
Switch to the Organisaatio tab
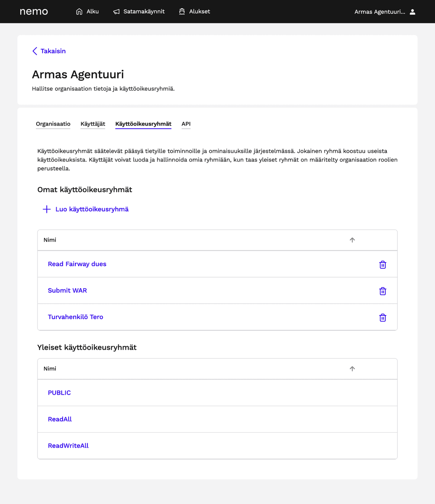coord(53,124)
